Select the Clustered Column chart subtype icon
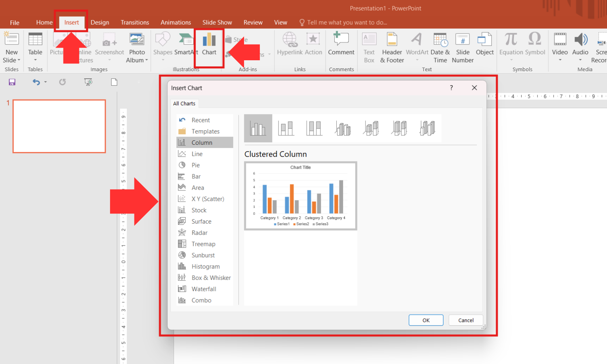 point(258,128)
